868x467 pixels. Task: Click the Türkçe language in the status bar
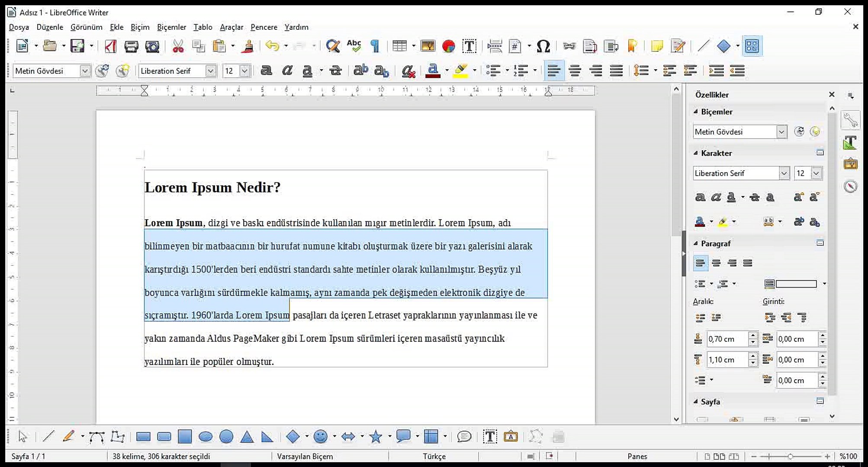(x=434, y=456)
